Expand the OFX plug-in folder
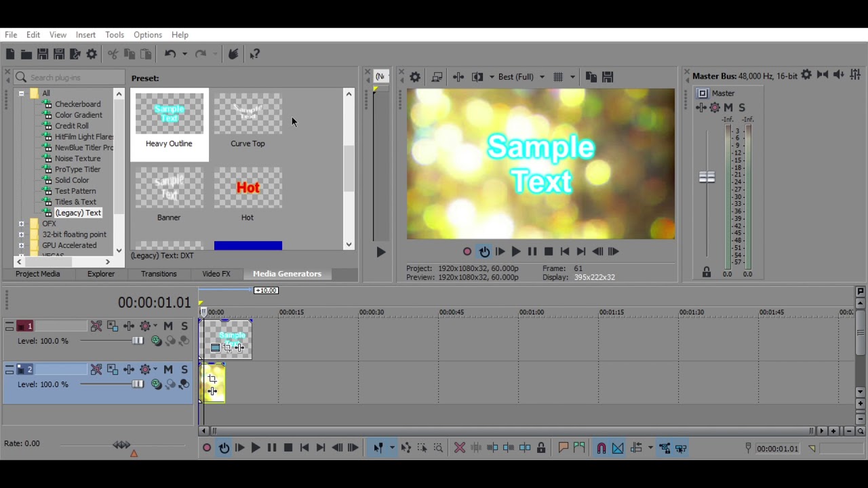Image resolution: width=868 pixels, height=488 pixels. click(21, 224)
